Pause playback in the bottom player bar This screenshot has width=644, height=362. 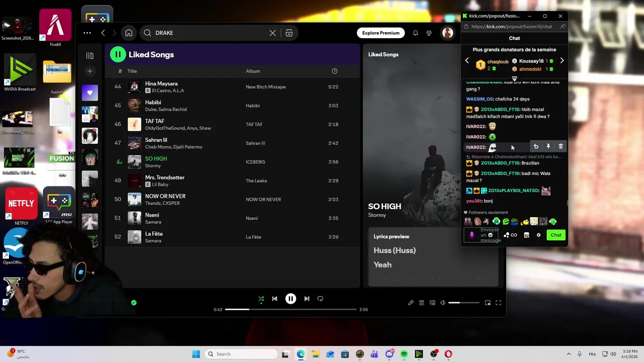(291, 299)
